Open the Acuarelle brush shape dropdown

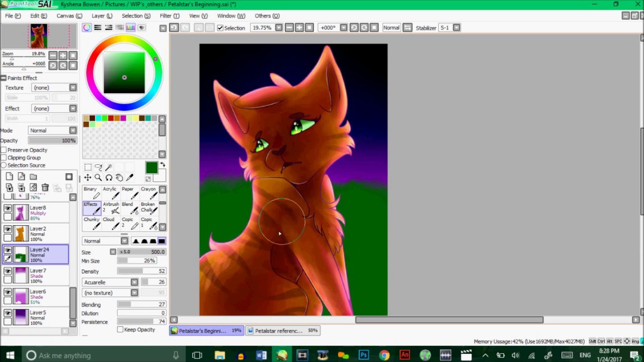tap(110, 282)
